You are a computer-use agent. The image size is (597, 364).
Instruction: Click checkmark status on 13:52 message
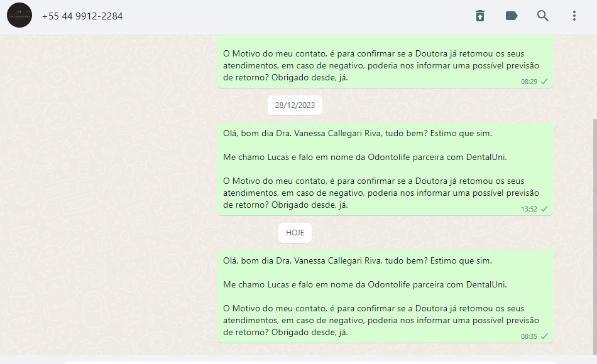[544, 209]
